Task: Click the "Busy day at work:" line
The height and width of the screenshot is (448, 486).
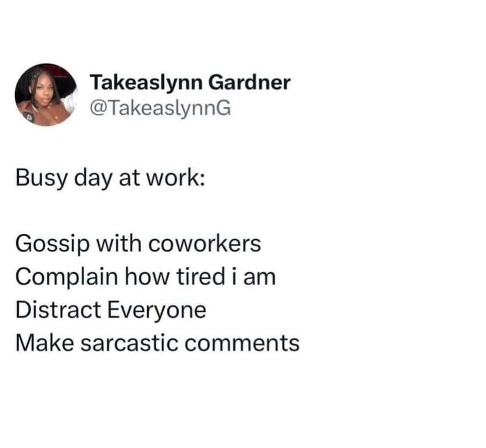Action: tap(110, 178)
